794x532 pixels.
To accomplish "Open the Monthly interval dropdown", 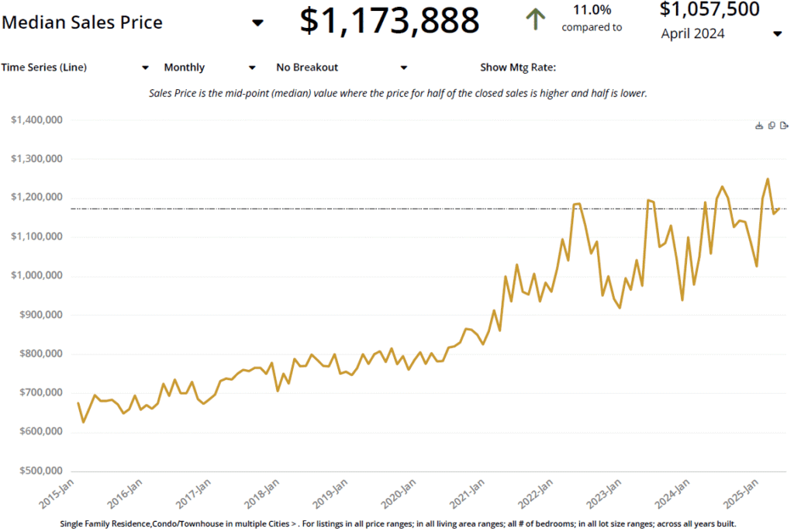I will (x=251, y=67).
